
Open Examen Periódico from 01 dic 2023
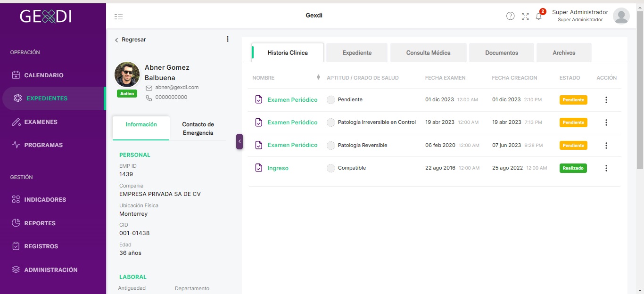click(292, 100)
